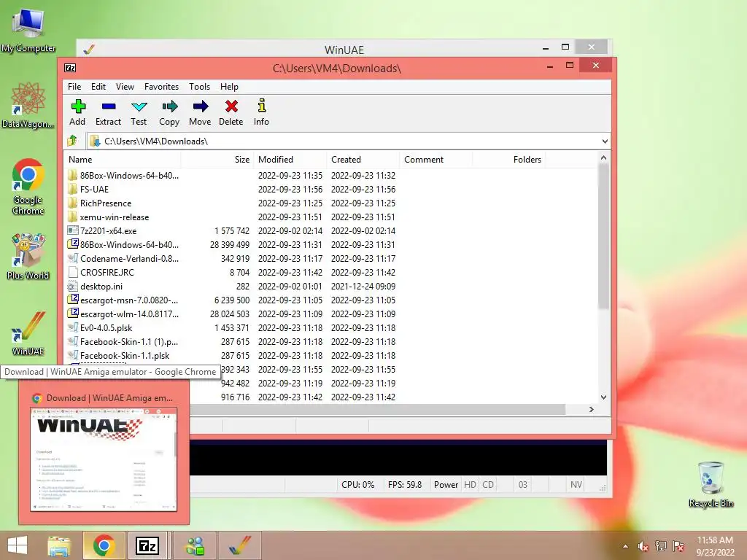This screenshot has width=747, height=560.
Task: Click the clock showing 11:58 AM
Action: coord(715,540)
